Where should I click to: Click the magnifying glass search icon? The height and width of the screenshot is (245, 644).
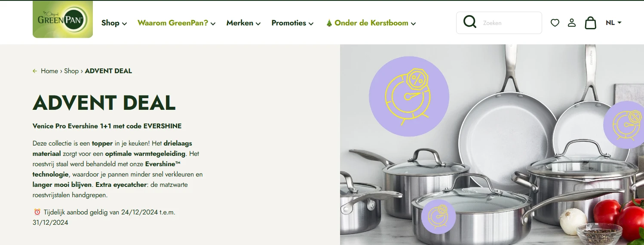pos(470,22)
